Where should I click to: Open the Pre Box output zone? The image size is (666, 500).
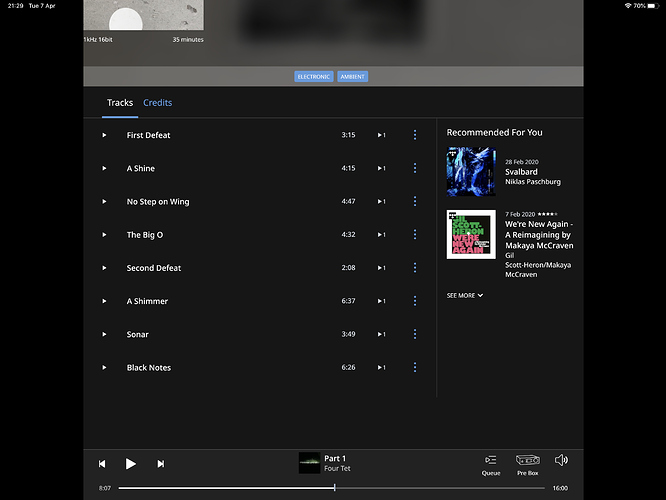coord(528,465)
